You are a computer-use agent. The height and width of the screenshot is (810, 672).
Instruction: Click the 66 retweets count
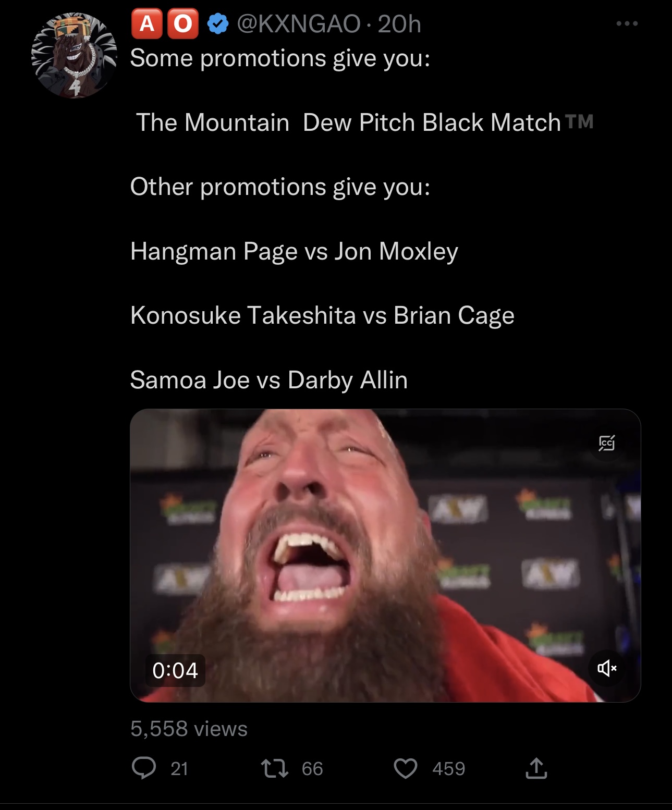point(312,768)
